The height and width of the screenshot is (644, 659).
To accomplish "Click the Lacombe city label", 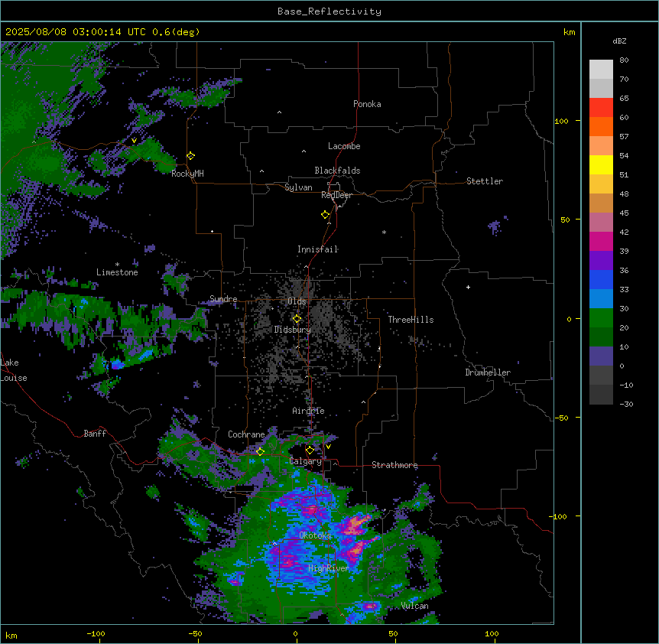I will coord(344,146).
